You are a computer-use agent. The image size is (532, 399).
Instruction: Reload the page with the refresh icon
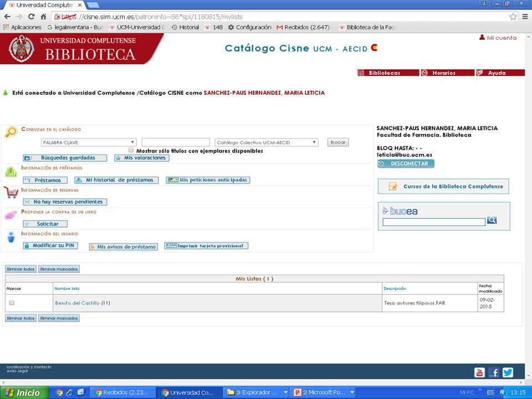pyautogui.click(x=31, y=17)
